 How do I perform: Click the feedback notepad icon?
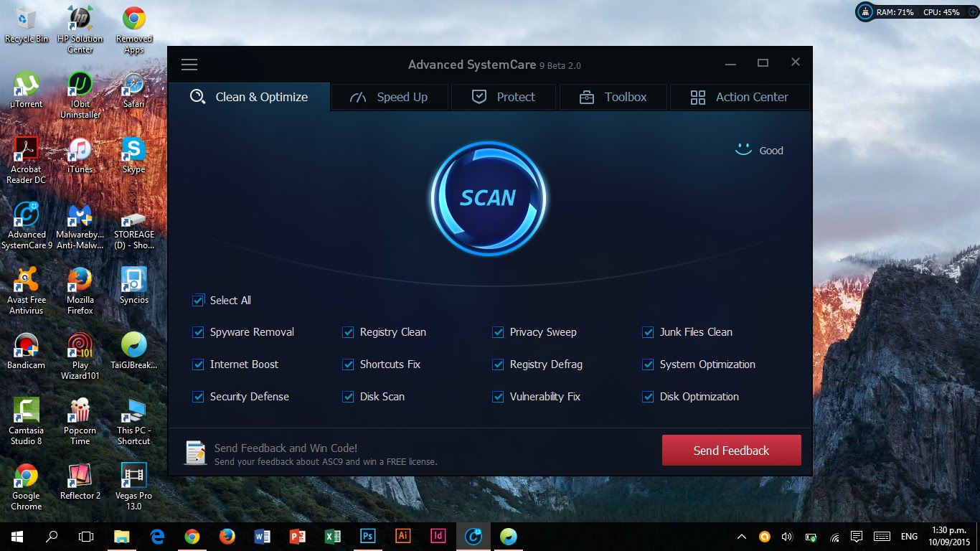pyautogui.click(x=195, y=452)
